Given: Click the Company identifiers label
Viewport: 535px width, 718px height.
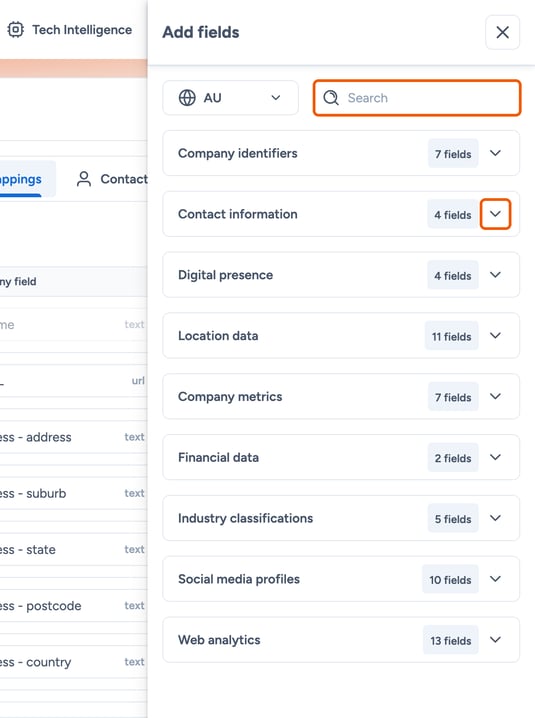Looking at the screenshot, I should point(237,153).
